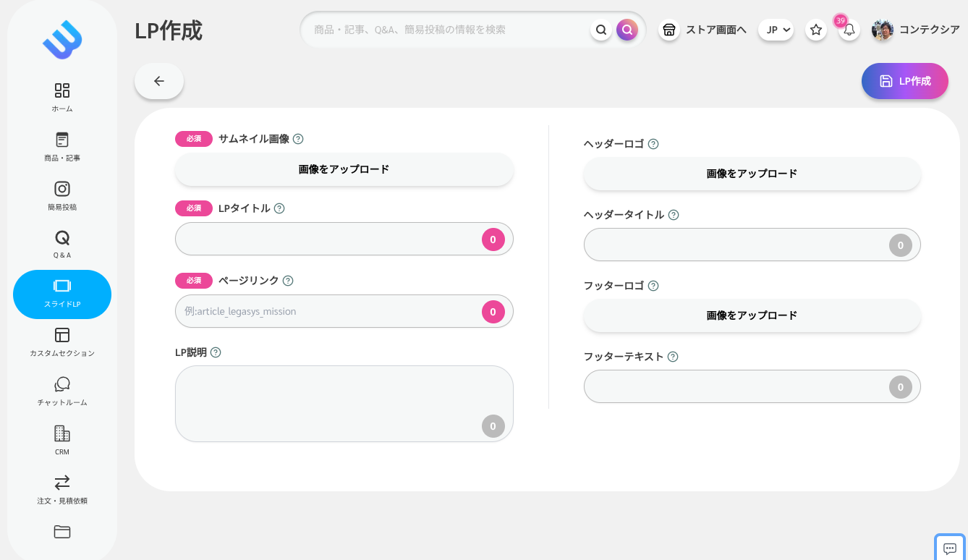968x560 pixels.
Task: Open the チャットルーム chat section
Action: (x=61, y=389)
